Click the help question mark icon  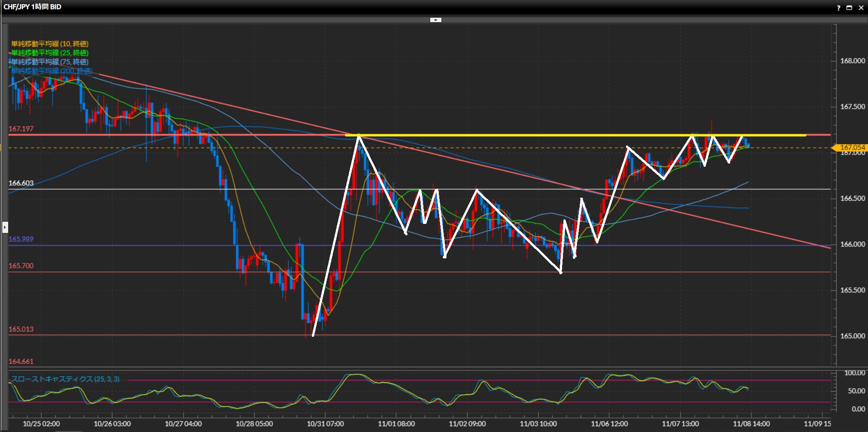(x=839, y=8)
